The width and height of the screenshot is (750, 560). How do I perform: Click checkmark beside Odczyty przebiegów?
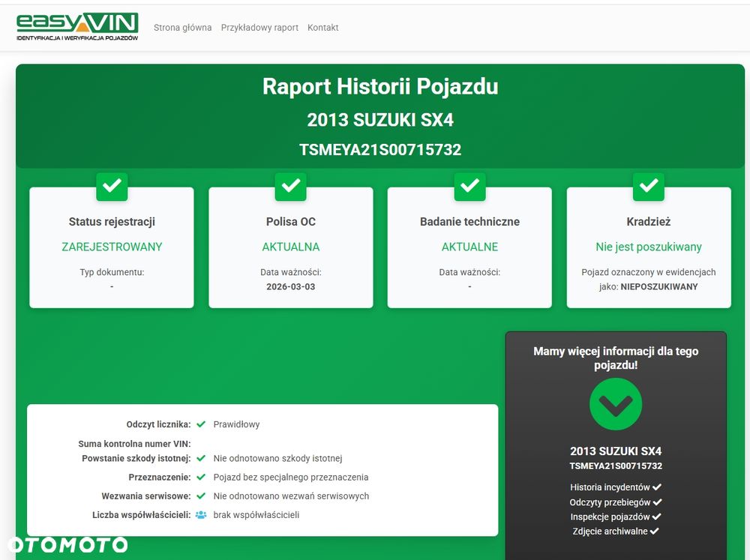(x=658, y=502)
